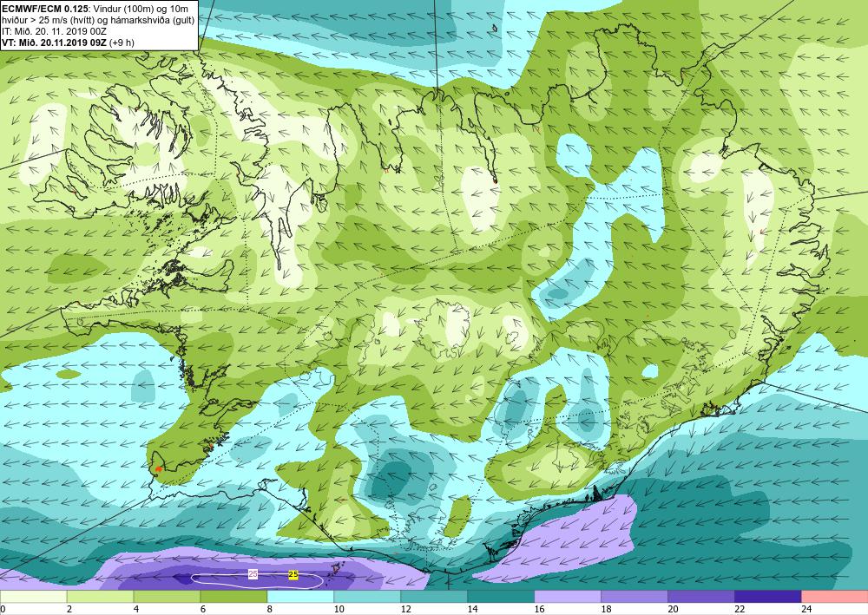Image resolution: width=868 pixels, height=615 pixels.
Task: Click the pink above-24 legend swatch
Action: [x=835, y=597]
